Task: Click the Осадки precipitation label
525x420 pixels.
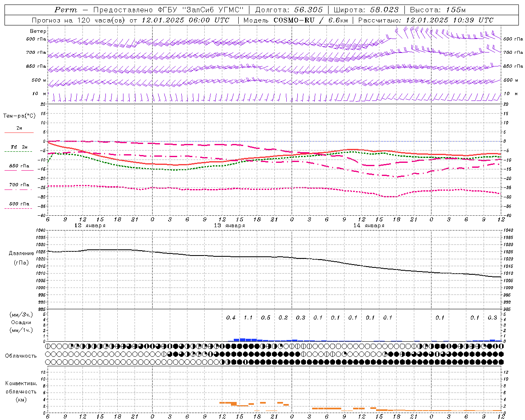Action: coord(21,323)
